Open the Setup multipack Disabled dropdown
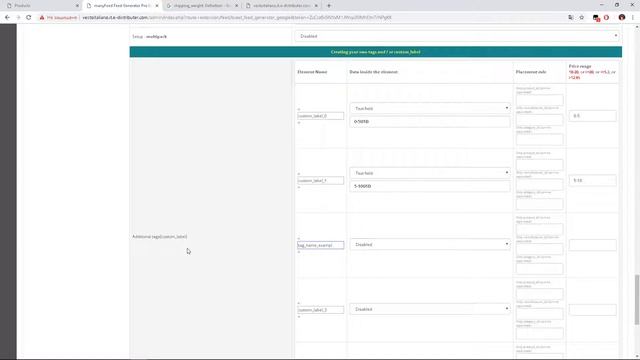Viewport: 640px width, 360px height. [x=458, y=36]
